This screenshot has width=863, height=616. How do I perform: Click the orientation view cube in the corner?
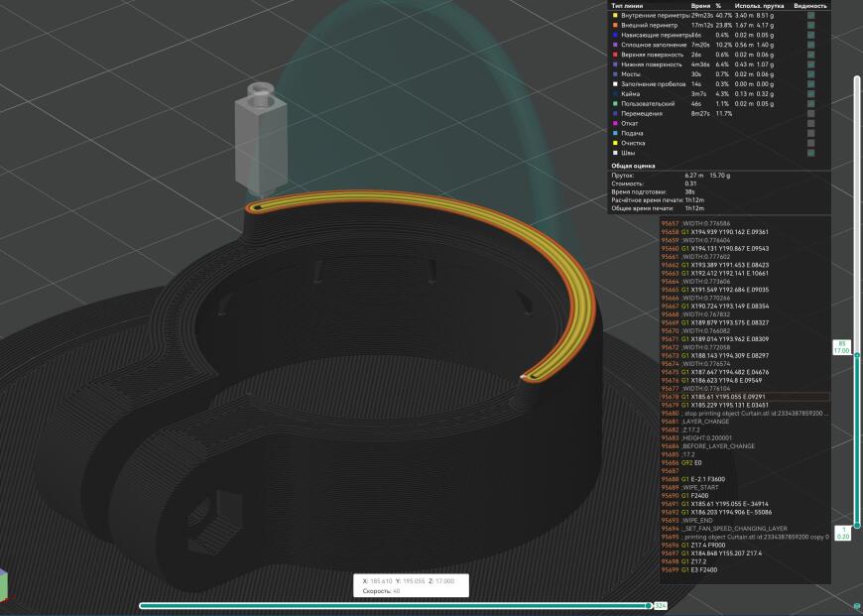[3, 585]
